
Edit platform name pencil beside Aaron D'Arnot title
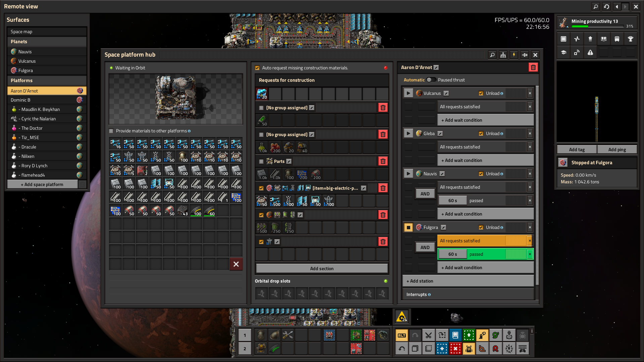[436, 67]
